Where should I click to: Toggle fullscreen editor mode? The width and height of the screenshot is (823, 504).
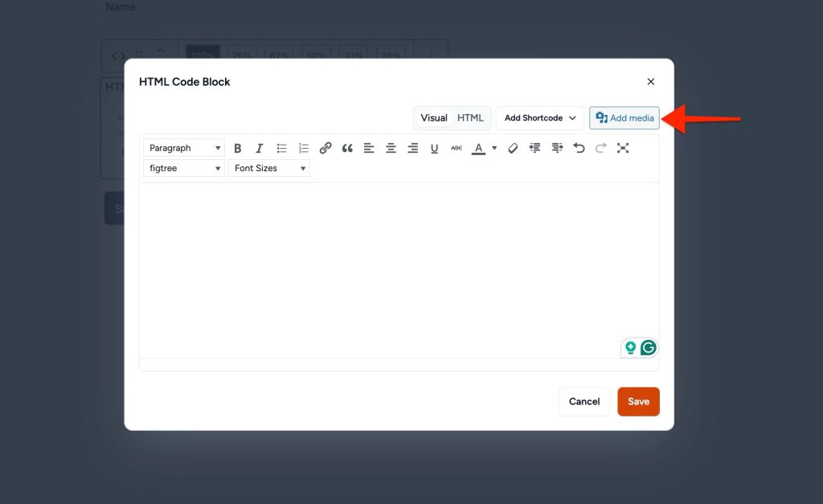coord(622,148)
